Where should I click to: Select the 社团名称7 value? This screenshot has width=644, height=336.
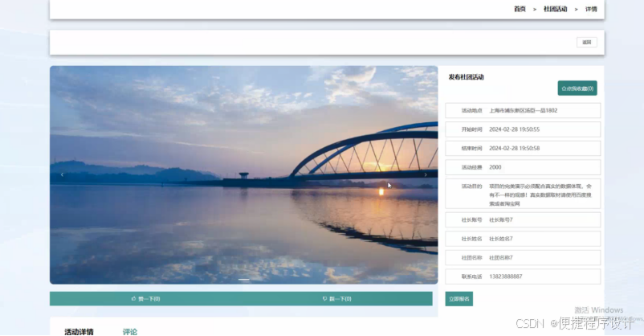coord(500,258)
